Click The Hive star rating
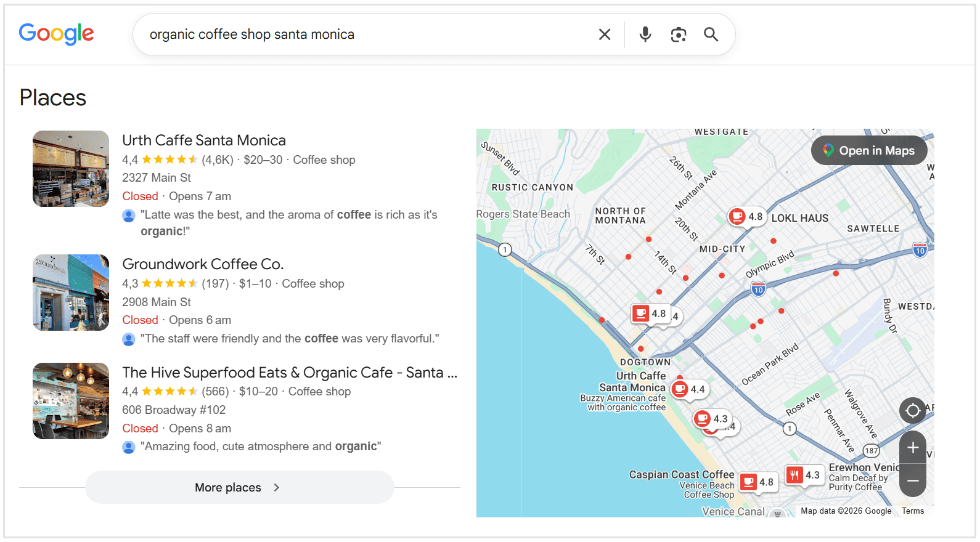The height and width of the screenshot is (542, 980). click(x=169, y=392)
